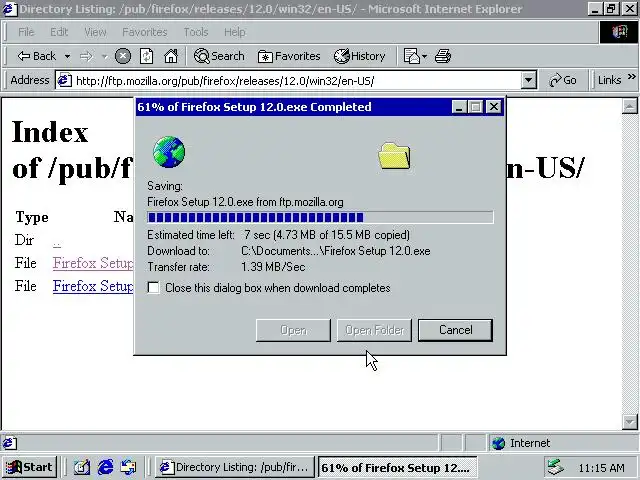This screenshot has width=640, height=480.
Task: Click the IE page icon in status bar
Action: 10,443
